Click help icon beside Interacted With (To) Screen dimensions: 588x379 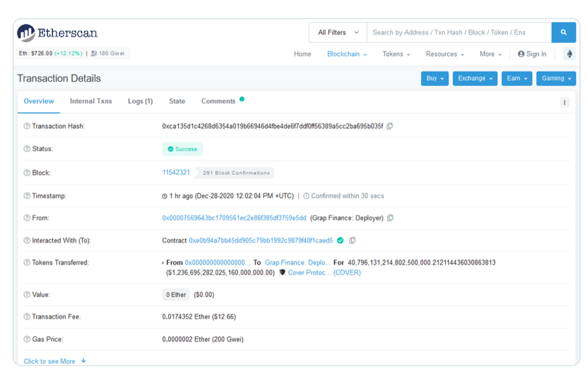pyautogui.click(x=27, y=240)
